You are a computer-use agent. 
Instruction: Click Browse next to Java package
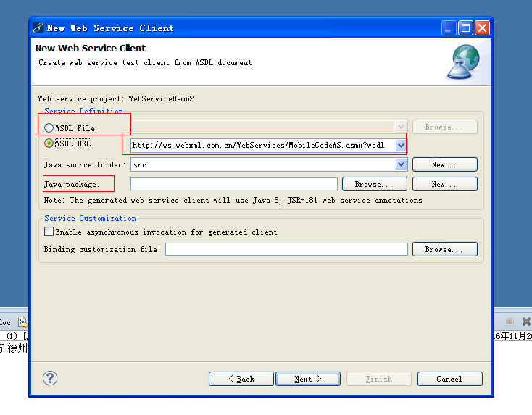[375, 184]
